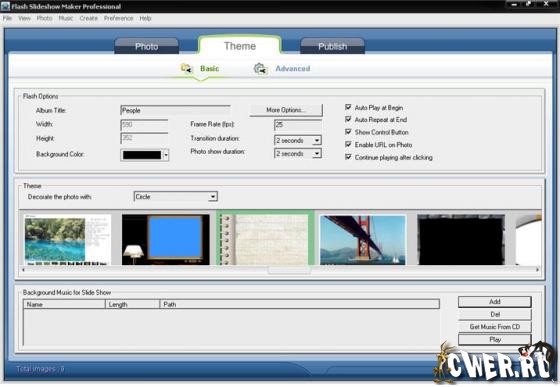
Task: Open the Decorate the photo with dropdown
Action: point(213,197)
